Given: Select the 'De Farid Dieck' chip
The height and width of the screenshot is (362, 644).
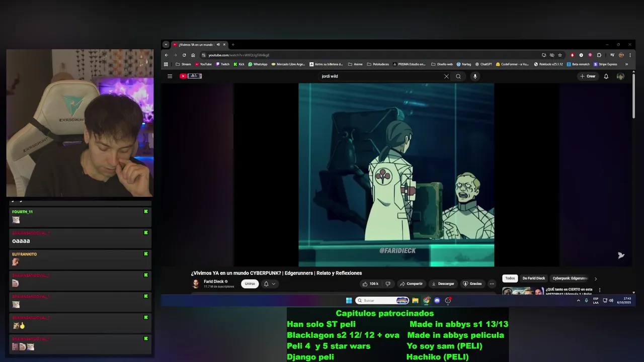Looking at the screenshot, I should pyautogui.click(x=534, y=278).
